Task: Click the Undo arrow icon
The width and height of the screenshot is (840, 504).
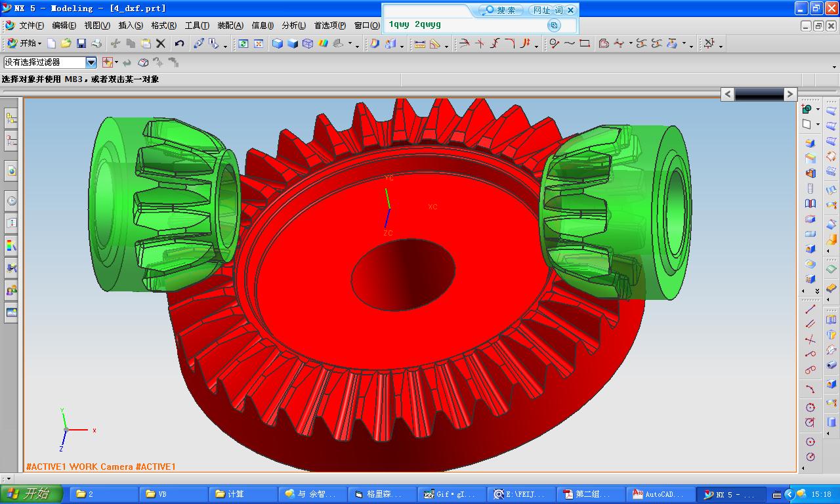Action: point(179,43)
